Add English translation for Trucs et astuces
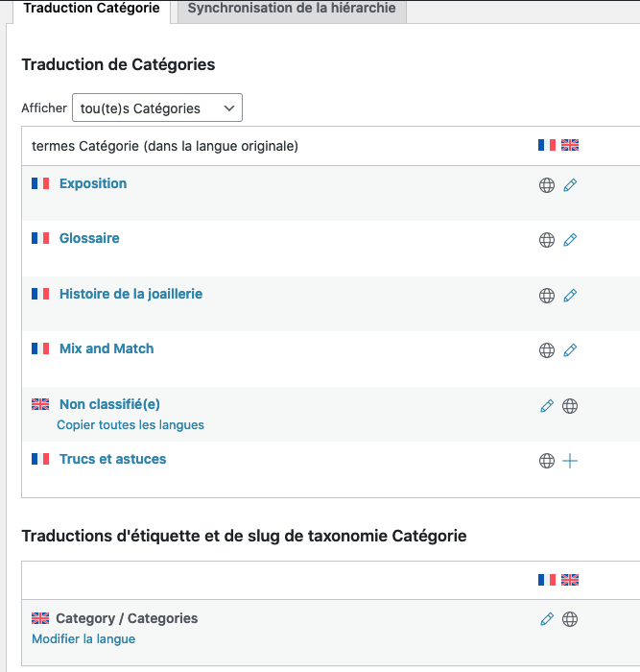 (x=570, y=461)
